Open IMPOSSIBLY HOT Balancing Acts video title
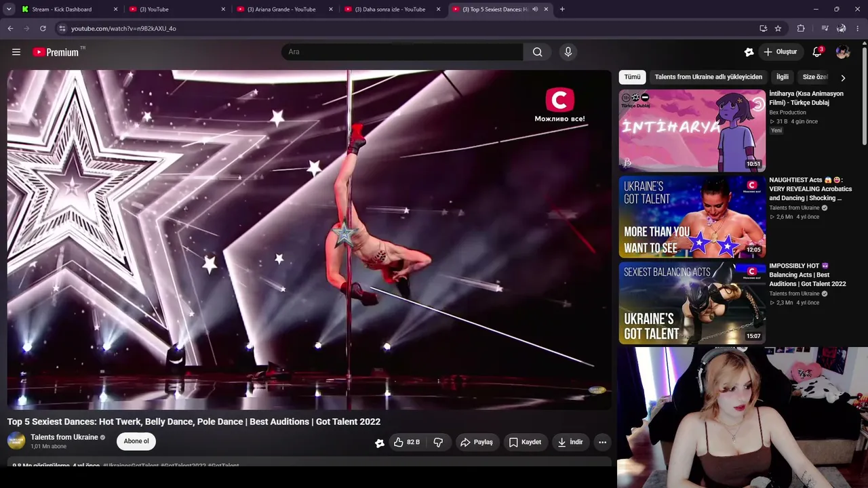 (808, 275)
